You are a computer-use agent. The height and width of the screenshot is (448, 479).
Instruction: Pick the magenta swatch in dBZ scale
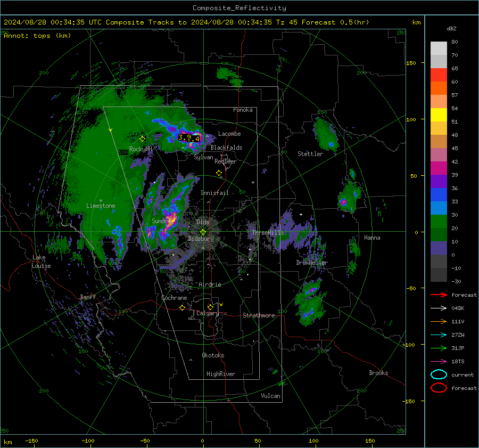tap(439, 168)
